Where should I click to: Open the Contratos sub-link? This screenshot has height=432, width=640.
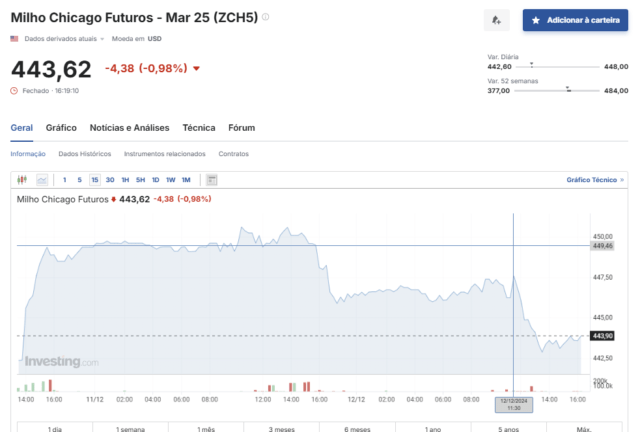pos(233,154)
